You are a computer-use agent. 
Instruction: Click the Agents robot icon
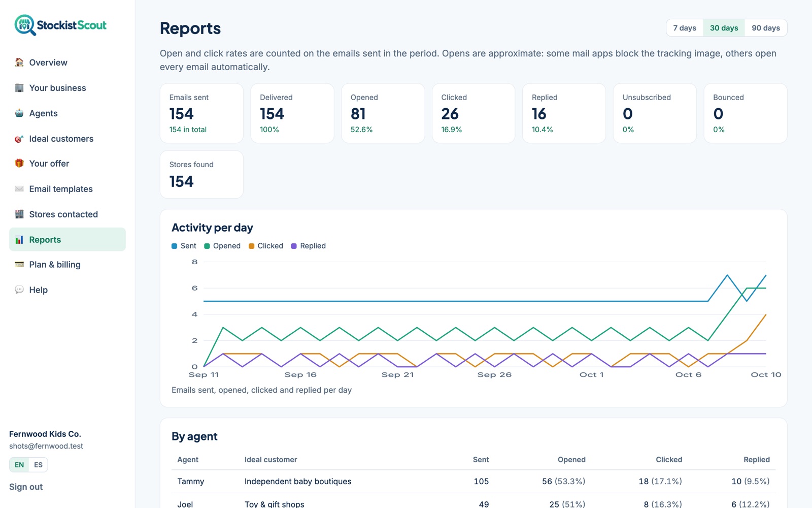coord(19,113)
